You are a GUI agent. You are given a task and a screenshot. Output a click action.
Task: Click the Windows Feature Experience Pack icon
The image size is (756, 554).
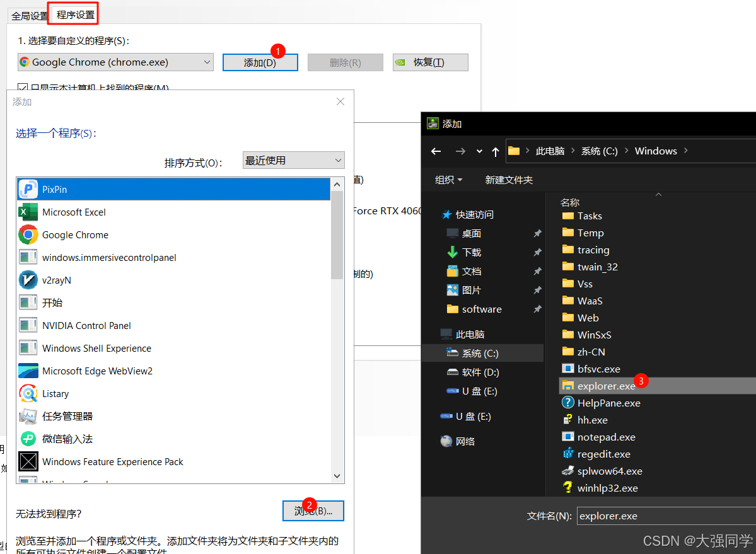28,461
